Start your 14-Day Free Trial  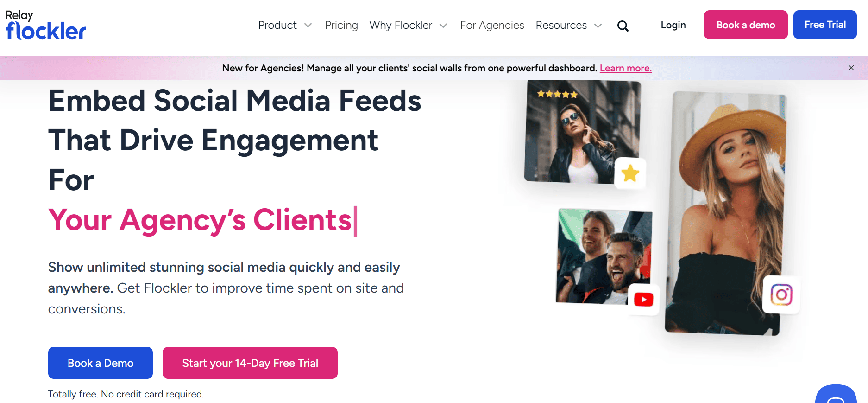[x=250, y=363]
